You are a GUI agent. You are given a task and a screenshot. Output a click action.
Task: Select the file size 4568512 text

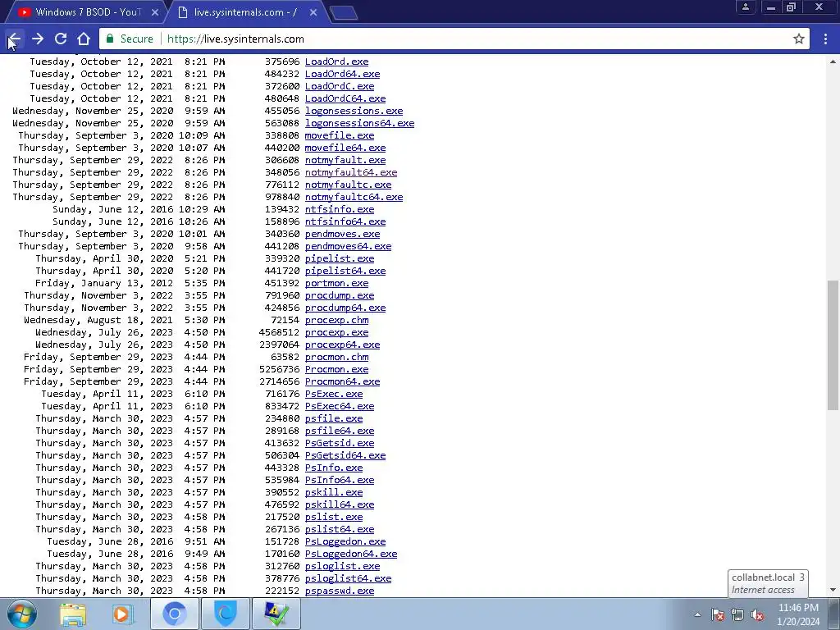pyautogui.click(x=279, y=333)
